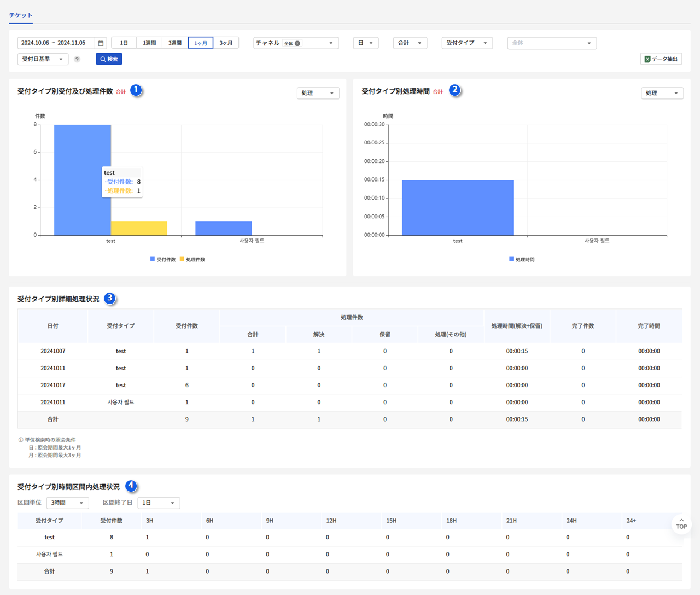This screenshot has height=595, width=700.
Task: Toggle 処理件数 yellow legend swatch
Action: coord(182,259)
